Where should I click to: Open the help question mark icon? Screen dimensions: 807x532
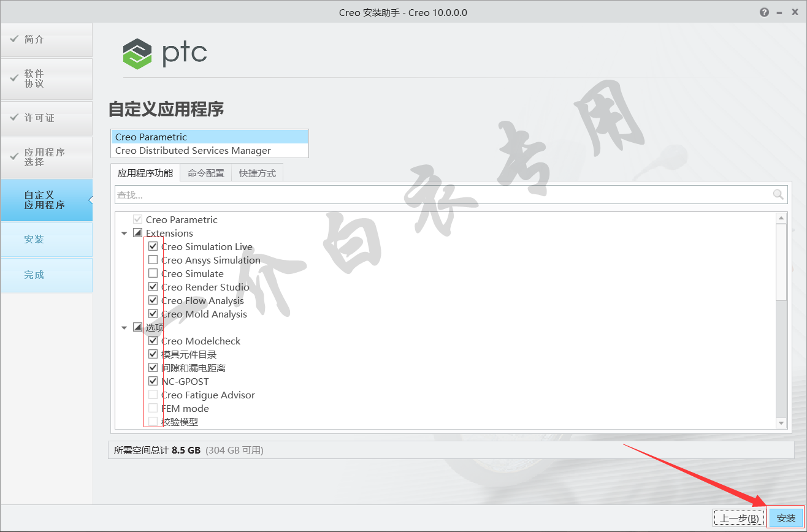point(764,12)
